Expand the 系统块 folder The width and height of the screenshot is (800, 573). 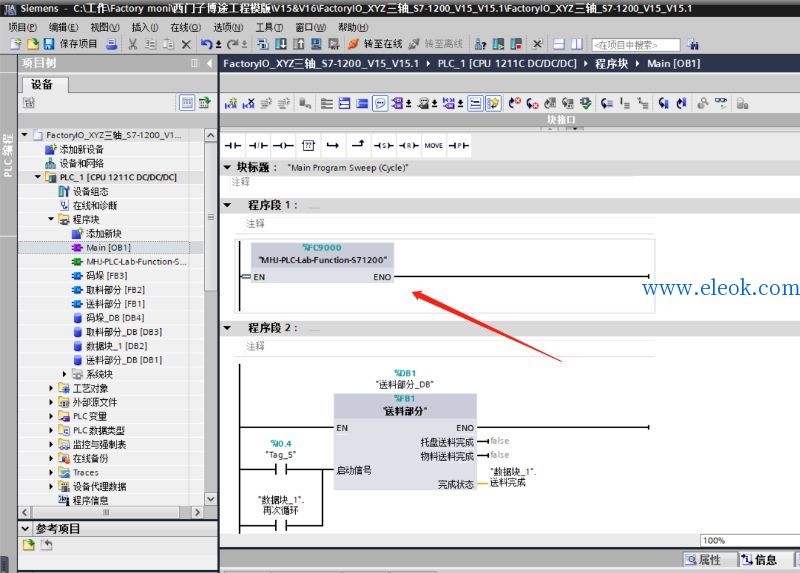[x=64, y=374]
